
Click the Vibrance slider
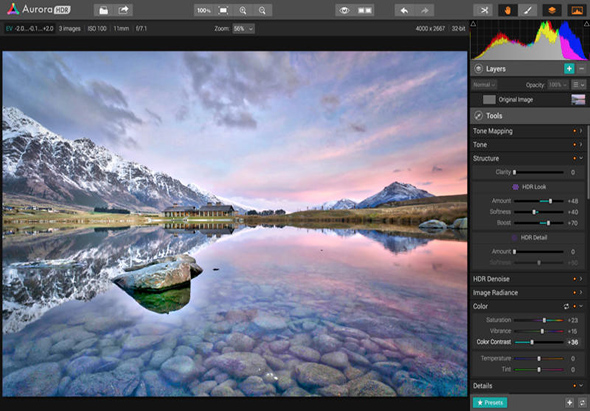538,331
